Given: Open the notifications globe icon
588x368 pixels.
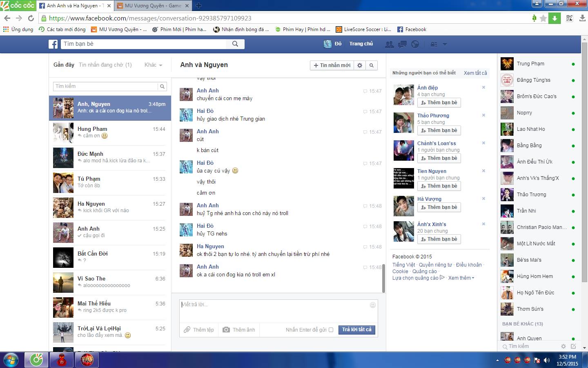Looking at the screenshot, I should pos(415,44).
